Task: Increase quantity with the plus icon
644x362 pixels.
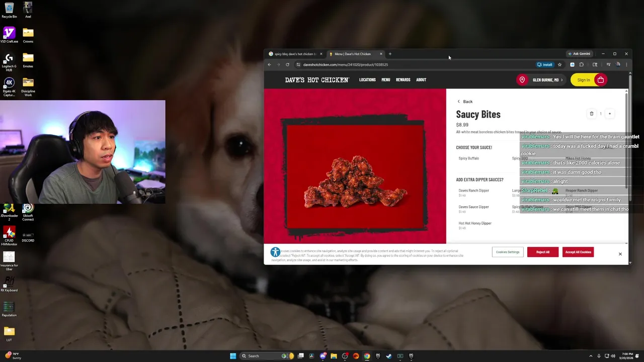Action: click(x=610, y=114)
